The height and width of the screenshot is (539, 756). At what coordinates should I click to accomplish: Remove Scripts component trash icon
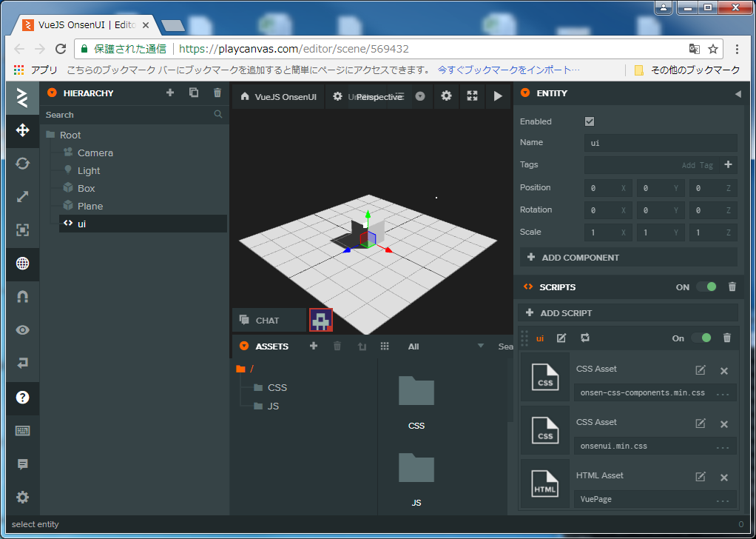(732, 287)
